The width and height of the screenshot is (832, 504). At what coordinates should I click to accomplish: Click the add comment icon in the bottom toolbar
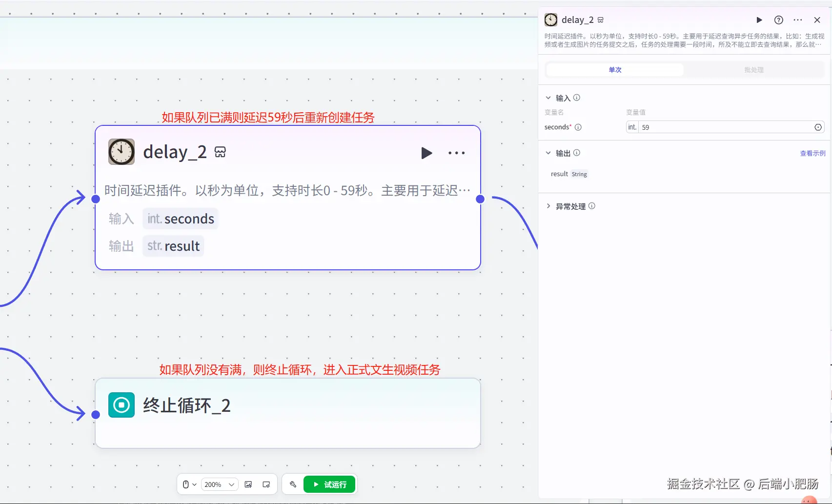click(x=266, y=484)
